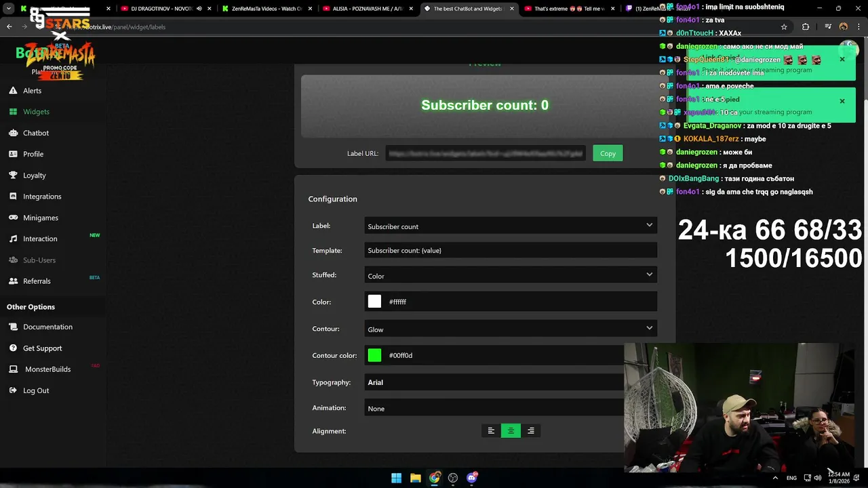Open the Label dropdown set to Subscriber count

pyautogui.click(x=511, y=226)
